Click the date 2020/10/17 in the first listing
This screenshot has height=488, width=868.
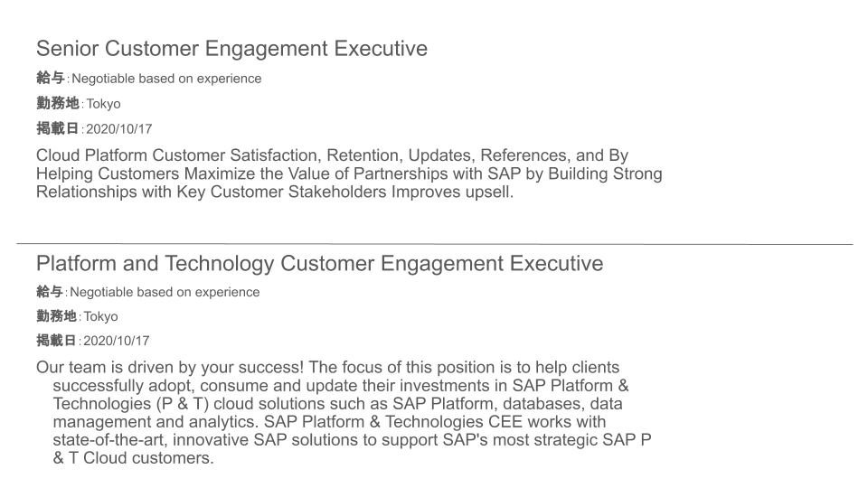point(118,129)
